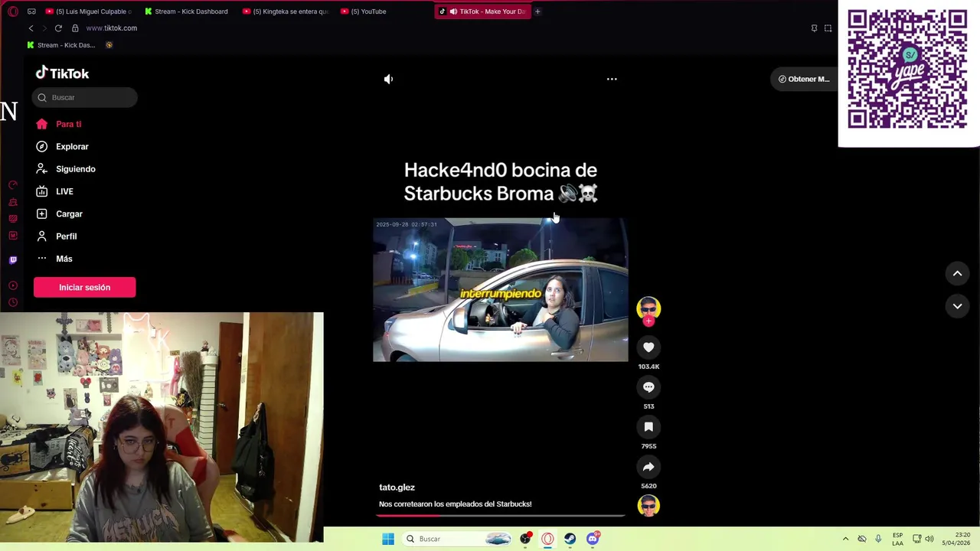Focus the TikTok Buscar search field

click(x=85, y=97)
